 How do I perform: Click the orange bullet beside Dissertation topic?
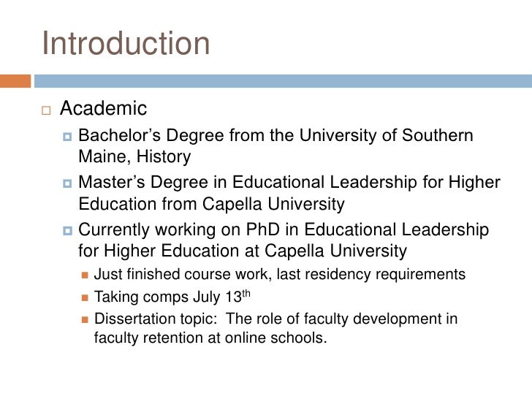click(85, 319)
